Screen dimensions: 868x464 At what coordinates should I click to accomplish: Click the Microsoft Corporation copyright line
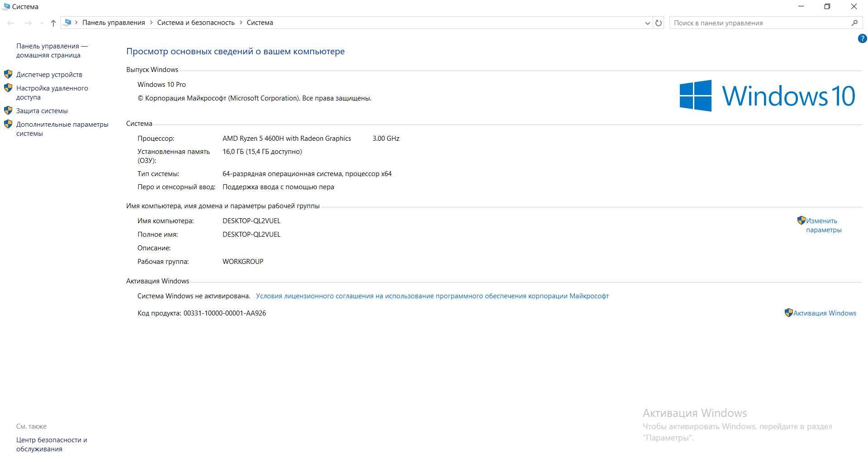pos(254,98)
